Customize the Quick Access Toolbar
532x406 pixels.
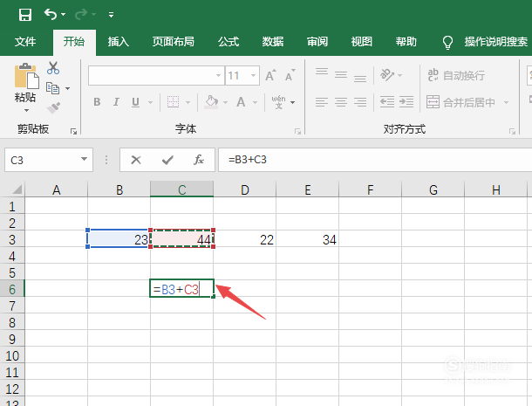(x=111, y=15)
